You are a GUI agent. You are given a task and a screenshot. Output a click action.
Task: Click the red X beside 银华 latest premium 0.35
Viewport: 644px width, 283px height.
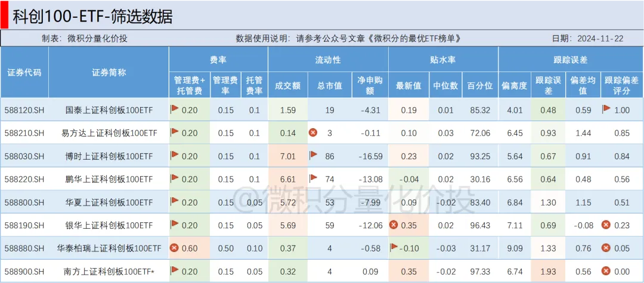(x=394, y=225)
